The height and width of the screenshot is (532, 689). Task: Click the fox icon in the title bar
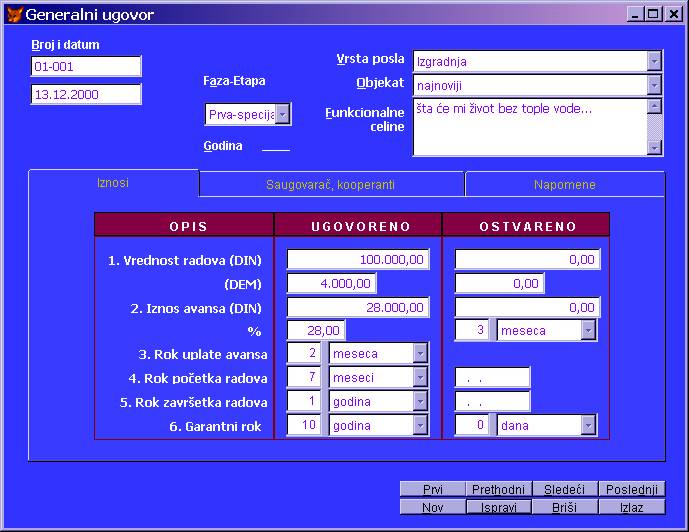pos(12,14)
